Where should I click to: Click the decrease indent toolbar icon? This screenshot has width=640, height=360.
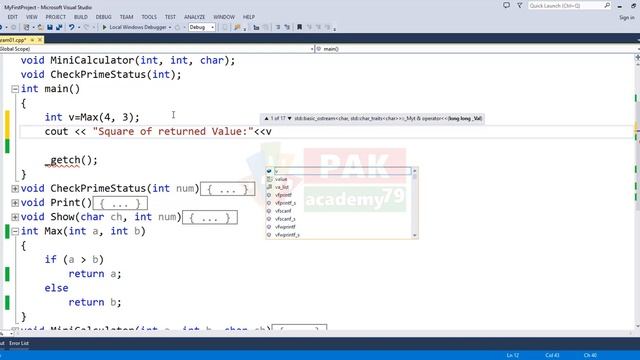point(278,27)
